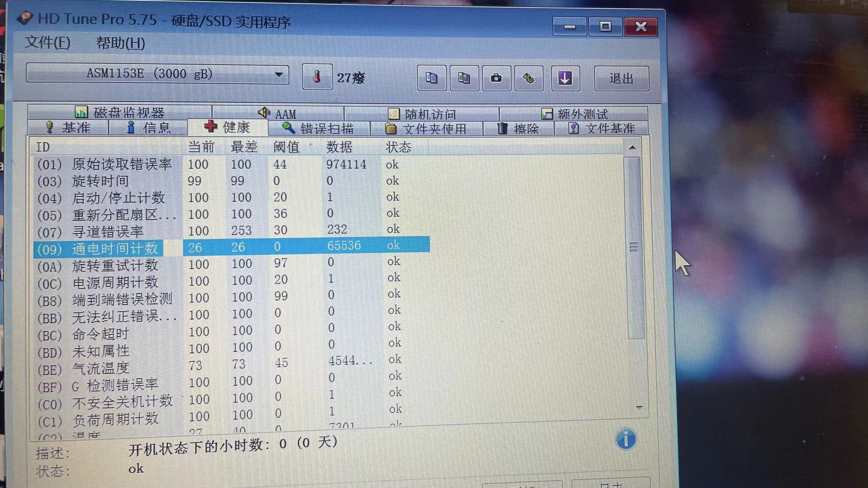Switch to the 信息 tab
This screenshot has height=488, width=868.
[148, 127]
